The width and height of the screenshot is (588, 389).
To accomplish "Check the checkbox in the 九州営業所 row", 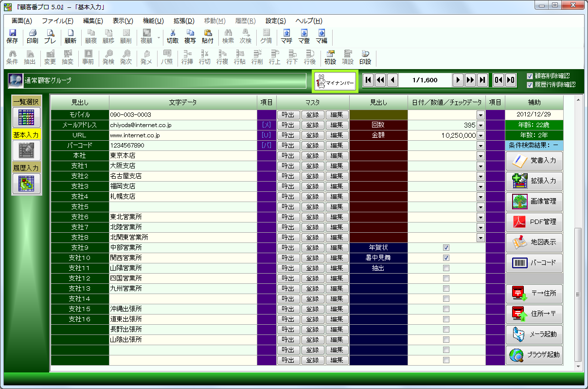I will 446,289.
